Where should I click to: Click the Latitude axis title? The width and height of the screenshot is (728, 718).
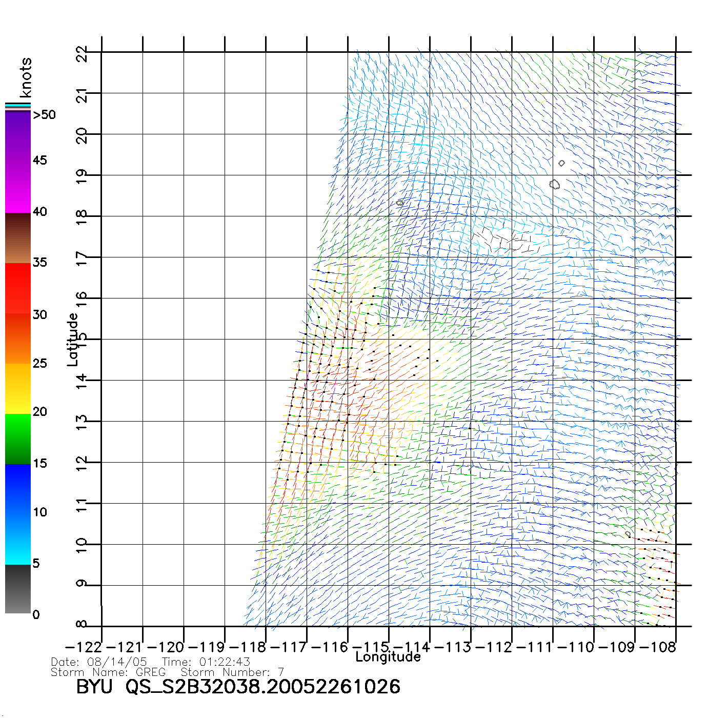click(x=73, y=340)
